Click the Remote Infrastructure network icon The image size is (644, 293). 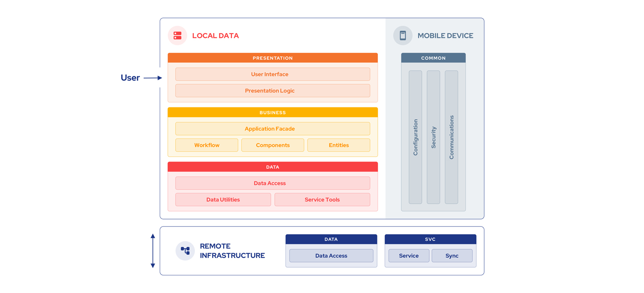tap(185, 250)
